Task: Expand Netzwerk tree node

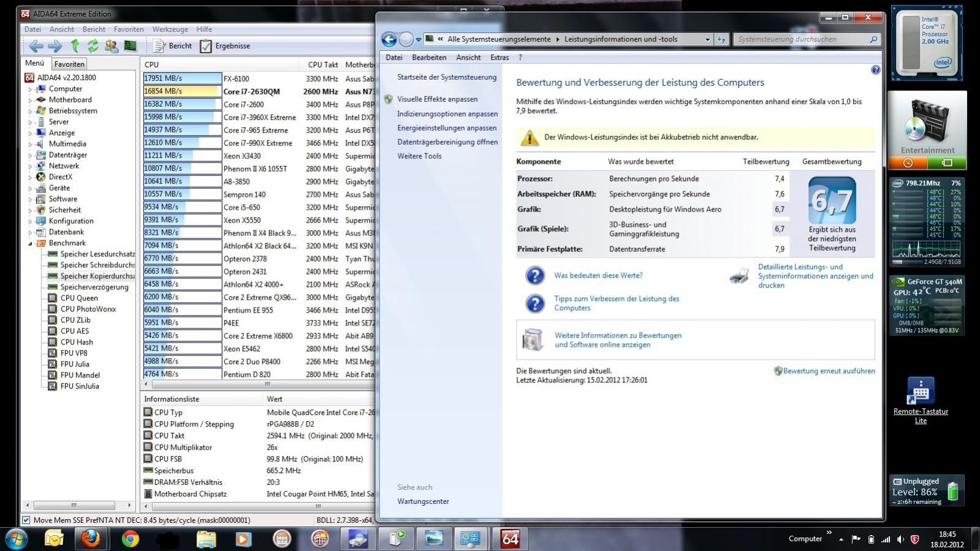Action: (x=30, y=166)
